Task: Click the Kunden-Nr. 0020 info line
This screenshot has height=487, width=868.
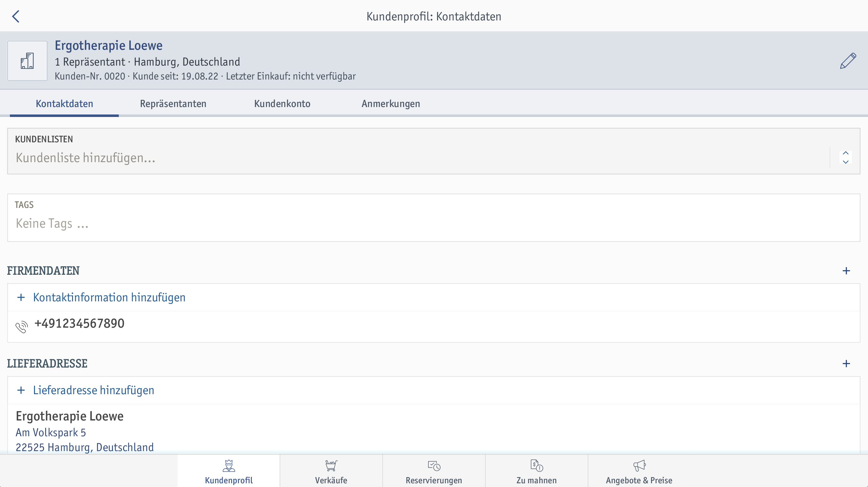Action: tap(205, 76)
